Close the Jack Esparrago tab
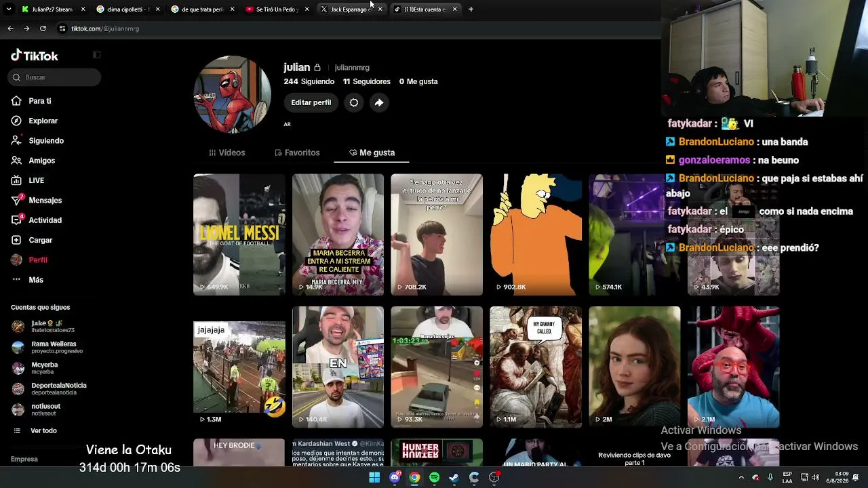868x488 pixels. (380, 9)
